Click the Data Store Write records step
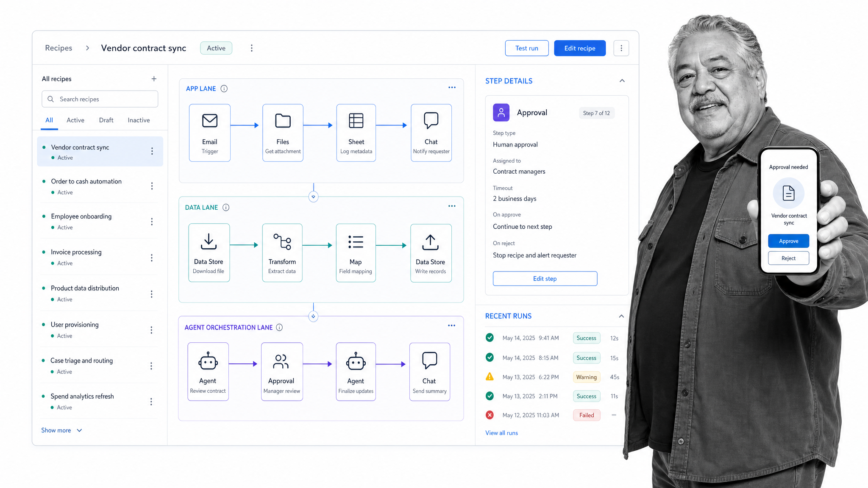 pos(431,253)
